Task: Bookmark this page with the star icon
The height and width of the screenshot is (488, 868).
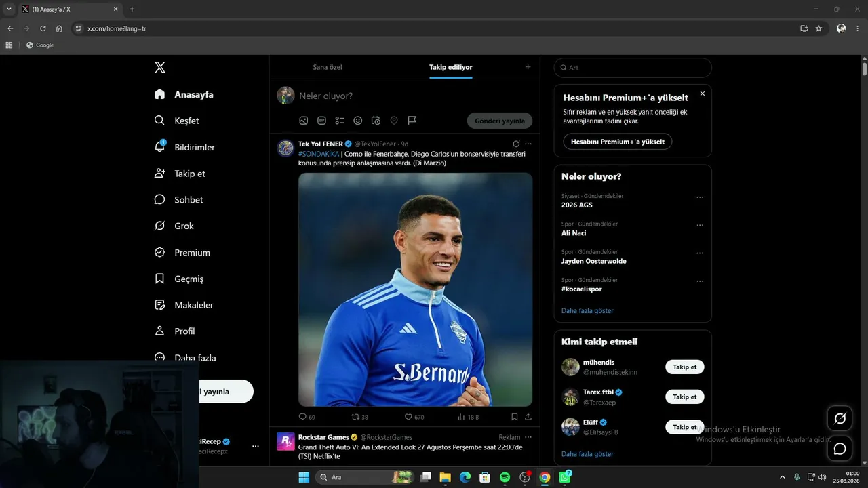Action: coord(818,28)
